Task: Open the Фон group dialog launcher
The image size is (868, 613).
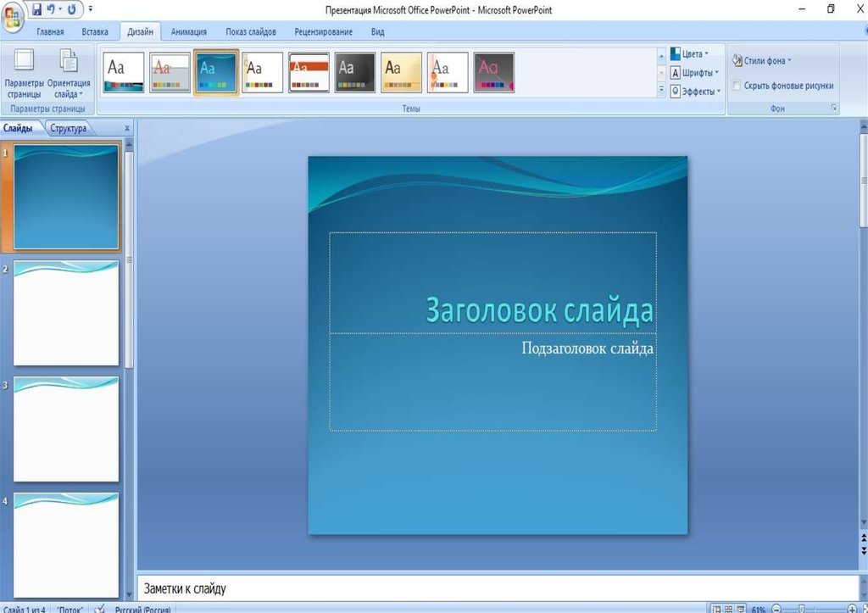Action: [x=834, y=108]
